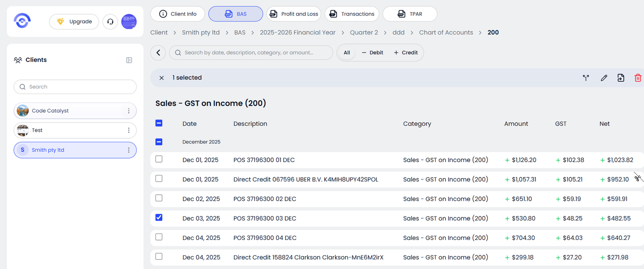
Task: Open options menu for Smith pty ltd
Action: 129,150
